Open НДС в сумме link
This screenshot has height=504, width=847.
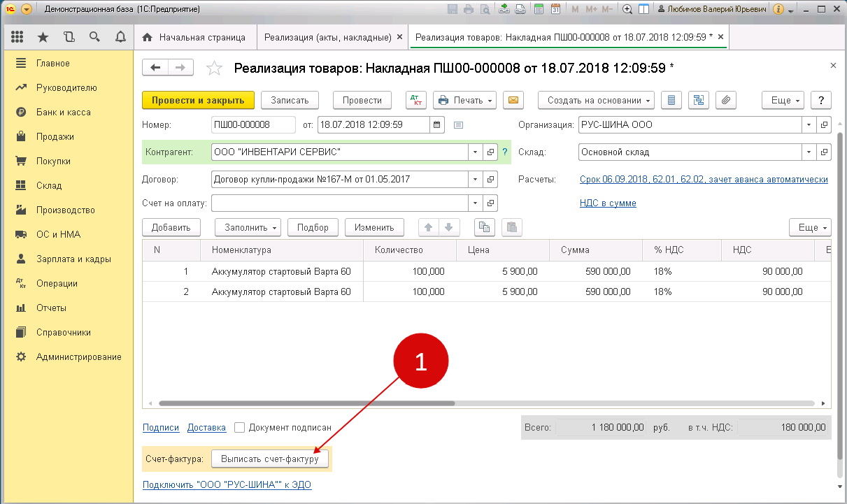pyautogui.click(x=608, y=203)
